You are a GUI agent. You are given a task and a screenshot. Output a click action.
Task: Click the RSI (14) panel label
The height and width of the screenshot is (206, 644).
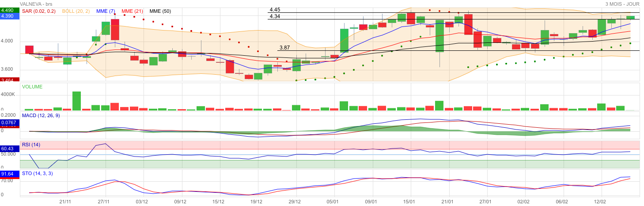point(31,145)
